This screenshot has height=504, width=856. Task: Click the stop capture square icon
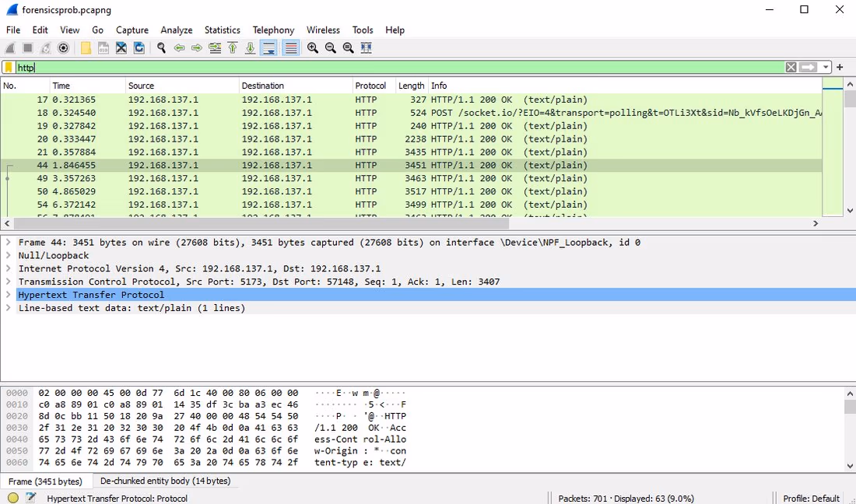tap(28, 48)
